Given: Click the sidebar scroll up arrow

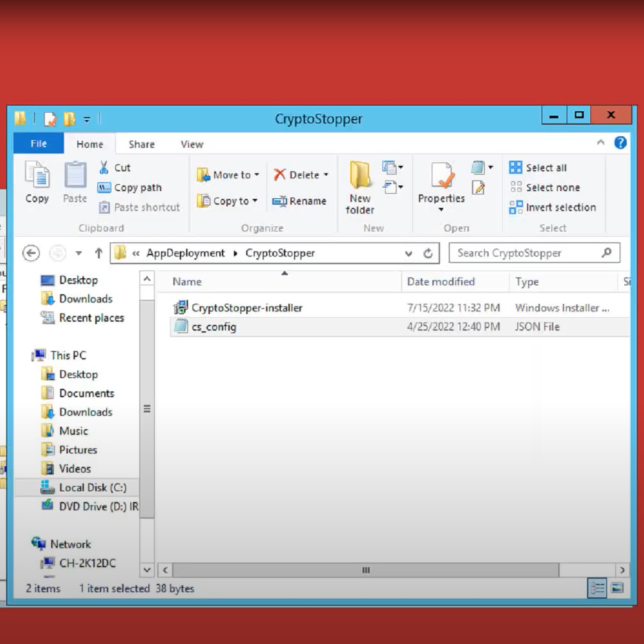Looking at the screenshot, I should point(147,279).
